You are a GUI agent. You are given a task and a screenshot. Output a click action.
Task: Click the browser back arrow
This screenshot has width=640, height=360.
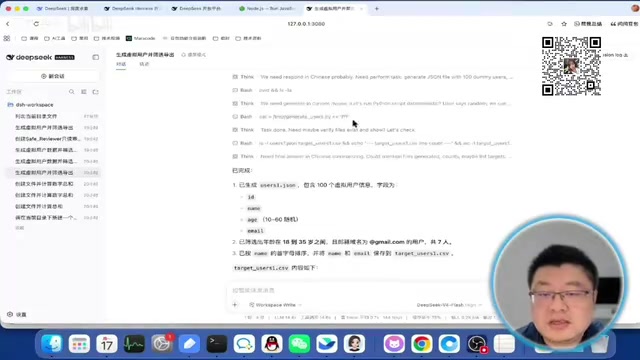point(8,24)
